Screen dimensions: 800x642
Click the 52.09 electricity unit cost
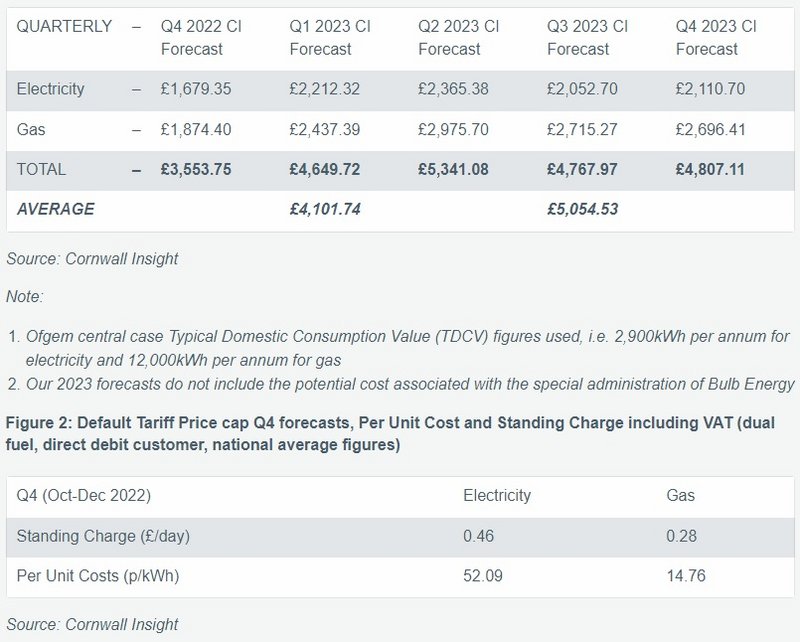tap(481, 576)
